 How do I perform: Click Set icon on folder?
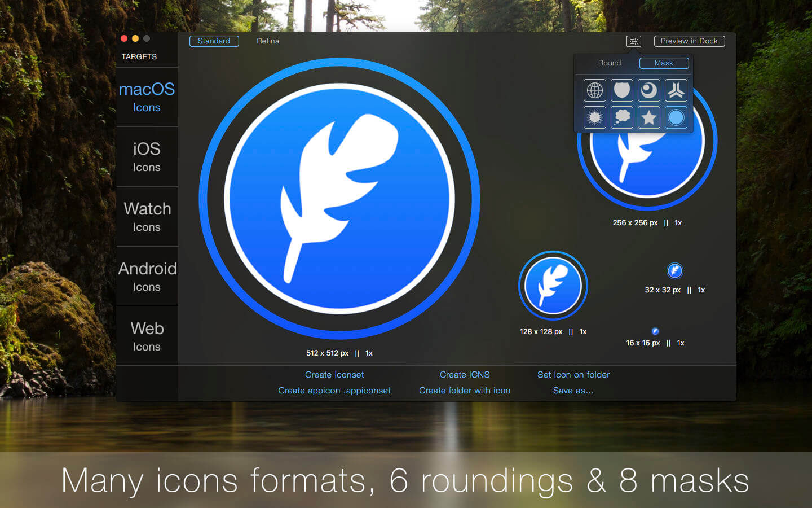tap(573, 375)
